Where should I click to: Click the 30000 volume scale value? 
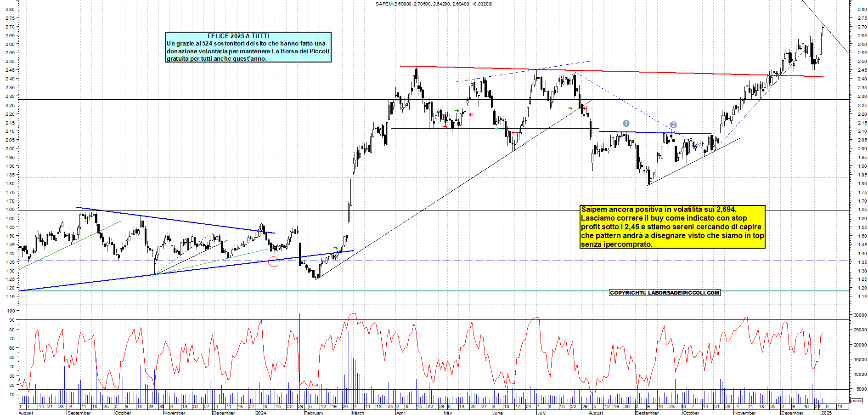point(860,315)
